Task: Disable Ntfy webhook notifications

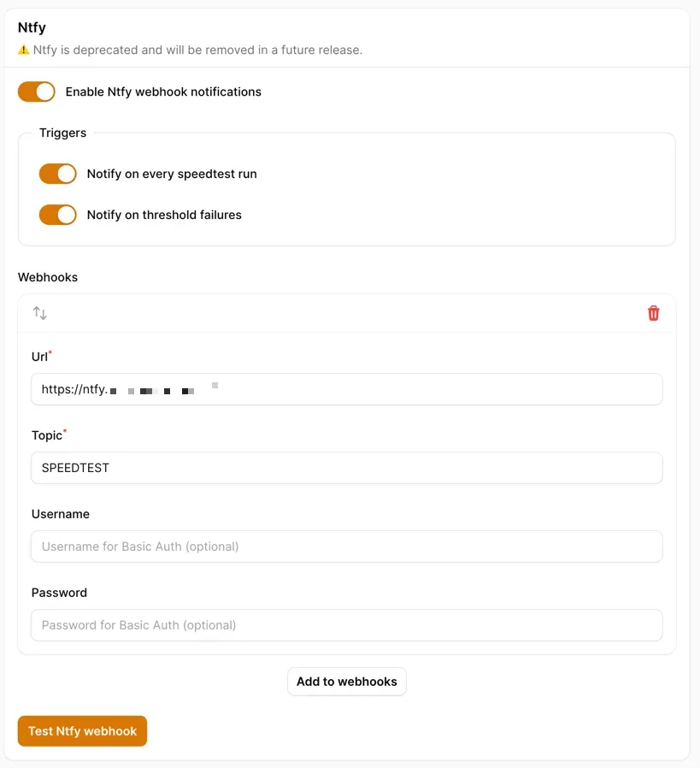Action: (x=36, y=92)
